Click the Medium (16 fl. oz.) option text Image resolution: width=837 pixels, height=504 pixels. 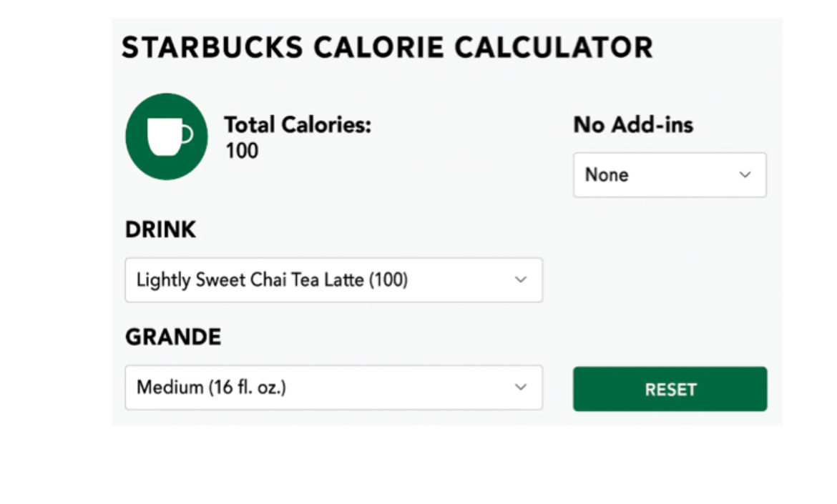(211, 387)
